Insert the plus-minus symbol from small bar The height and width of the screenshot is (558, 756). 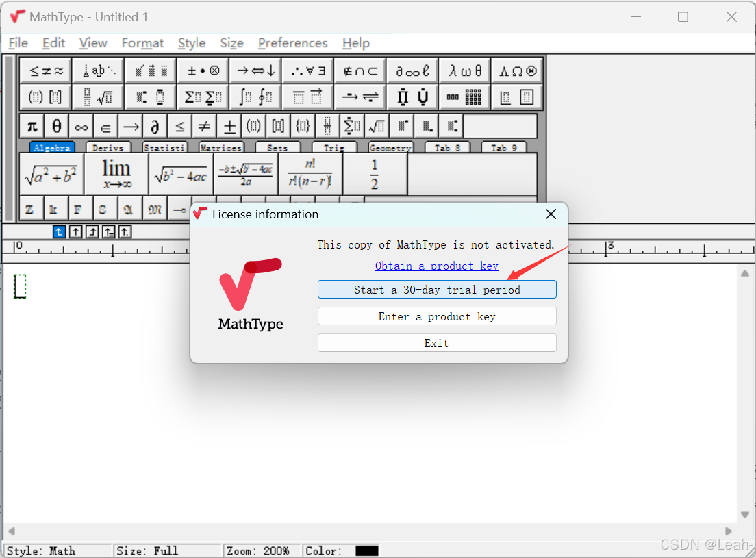coord(229,126)
